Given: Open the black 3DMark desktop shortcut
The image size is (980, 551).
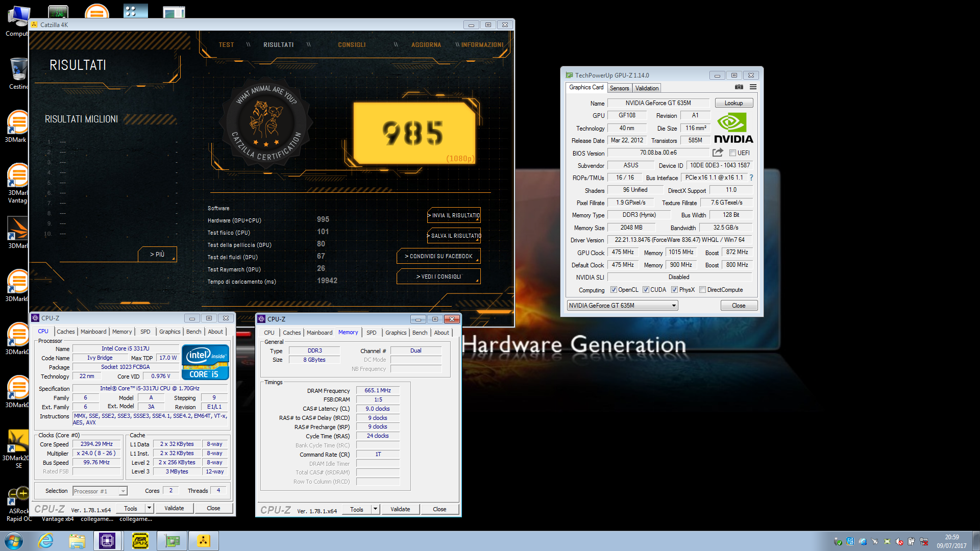Looking at the screenshot, I should click(18, 233).
